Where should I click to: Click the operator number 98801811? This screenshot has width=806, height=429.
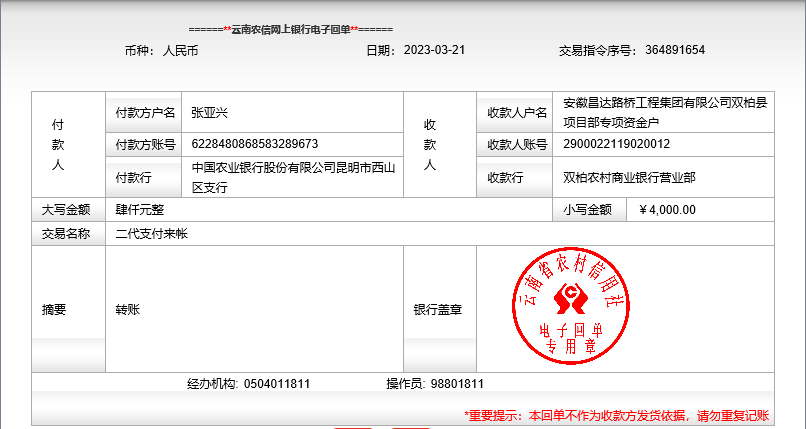[457, 384]
